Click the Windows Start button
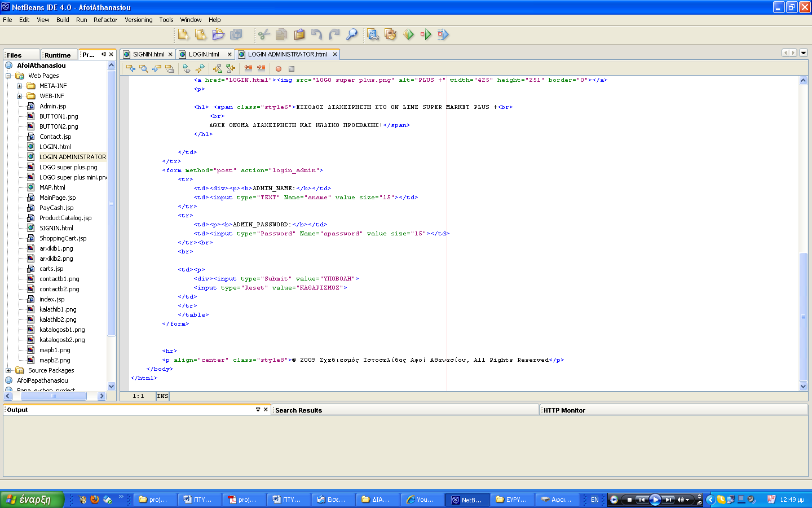The width and height of the screenshot is (812, 508). point(32,500)
